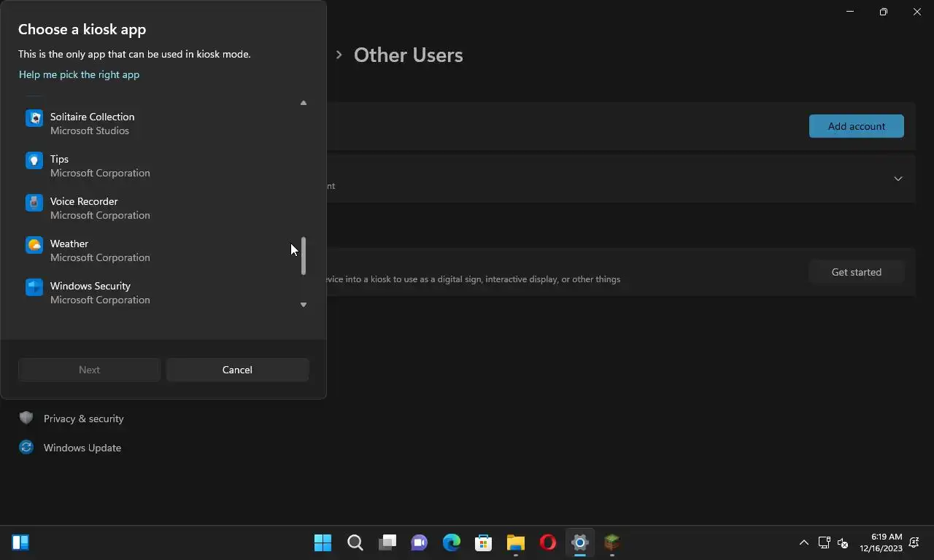
Task: Show hidden system tray icons
Action: click(804, 542)
